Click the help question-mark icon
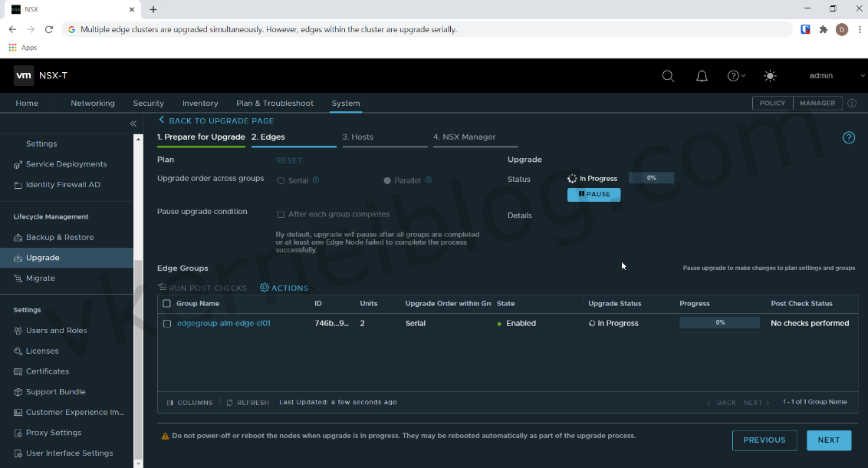 [x=732, y=76]
